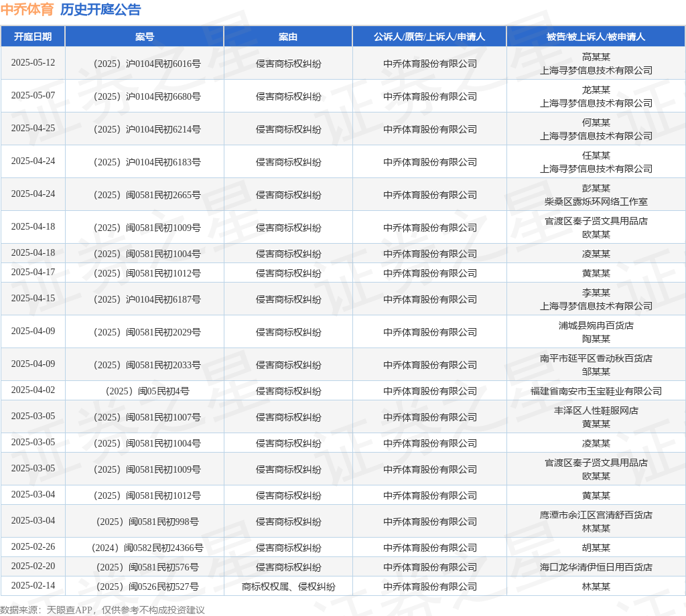686x616 pixels.
Task: Click date cell 2025-05-12
Action: coord(33,62)
